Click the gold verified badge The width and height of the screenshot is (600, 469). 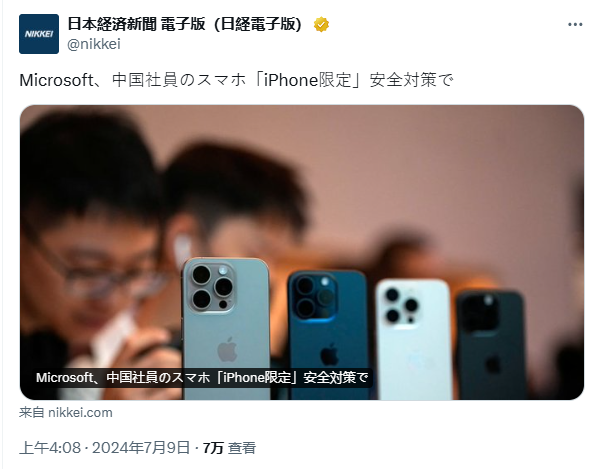click(x=321, y=25)
